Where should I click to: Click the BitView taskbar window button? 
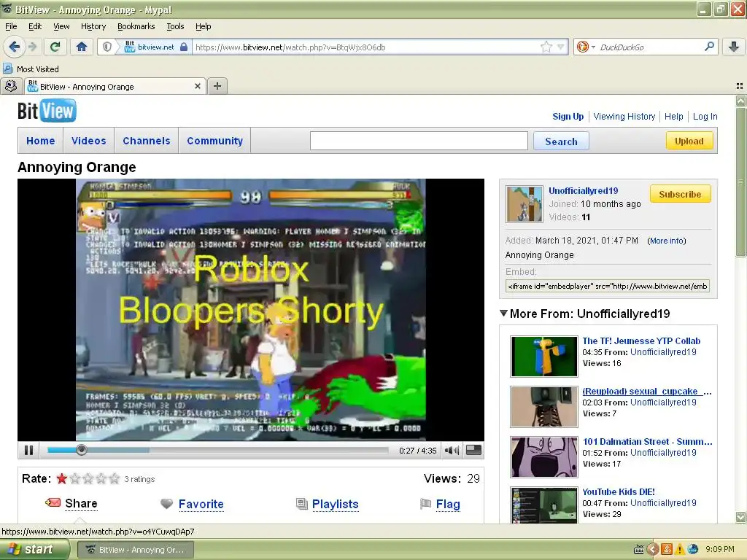tap(135, 550)
